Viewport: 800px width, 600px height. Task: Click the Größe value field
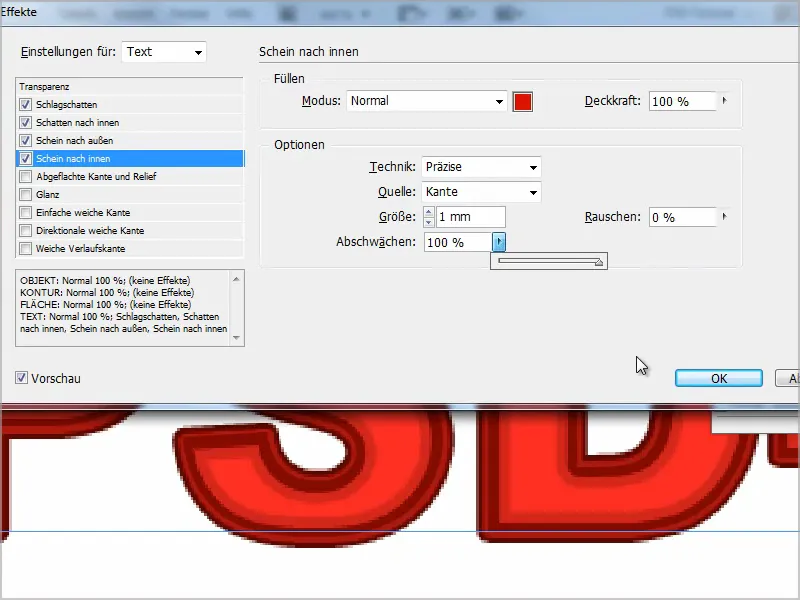[471, 217]
